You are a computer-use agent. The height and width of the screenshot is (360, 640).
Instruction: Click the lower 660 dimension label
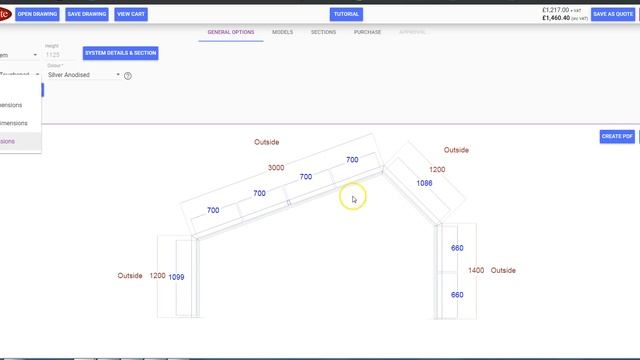(x=457, y=295)
